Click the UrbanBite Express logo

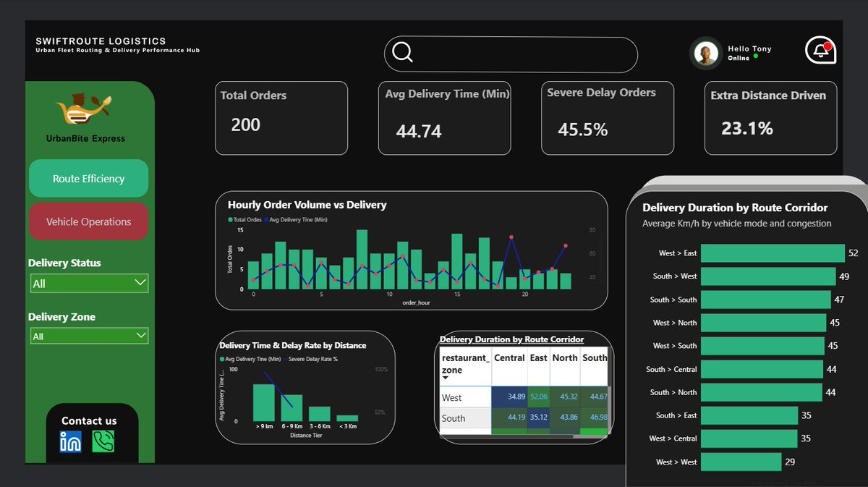[x=85, y=109]
